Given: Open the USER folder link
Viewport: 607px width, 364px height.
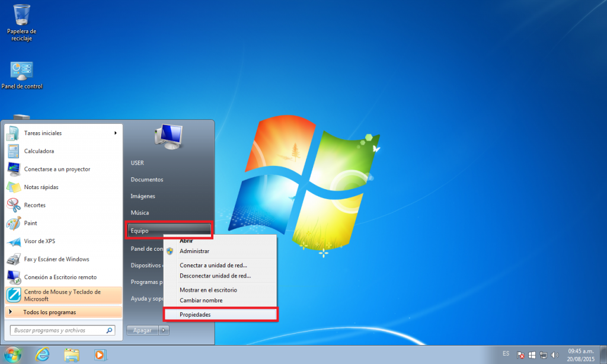Looking at the screenshot, I should tap(138, 163).
